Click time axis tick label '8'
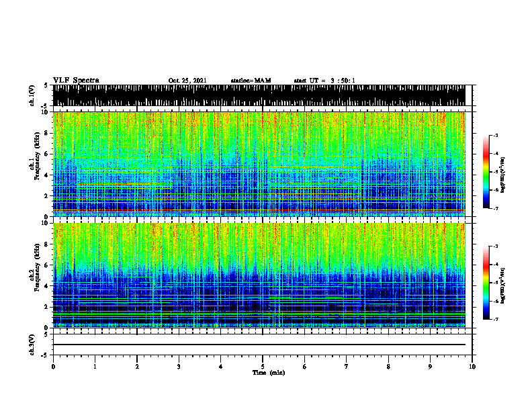The image size is (532, 411). point(388,367)
